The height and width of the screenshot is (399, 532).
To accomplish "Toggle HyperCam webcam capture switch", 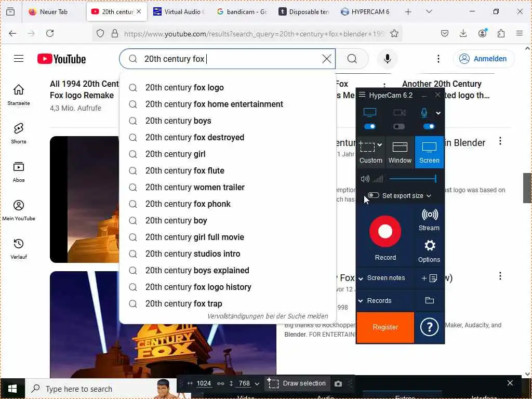I will pos(399,127).
